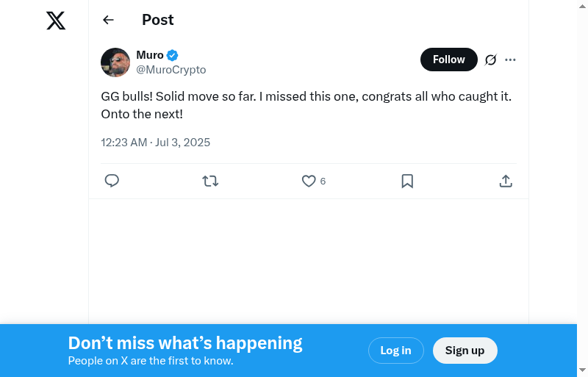Repost using the retweet icon
The width and height of the screenshot is (588, 377).
tap(210, 181)
